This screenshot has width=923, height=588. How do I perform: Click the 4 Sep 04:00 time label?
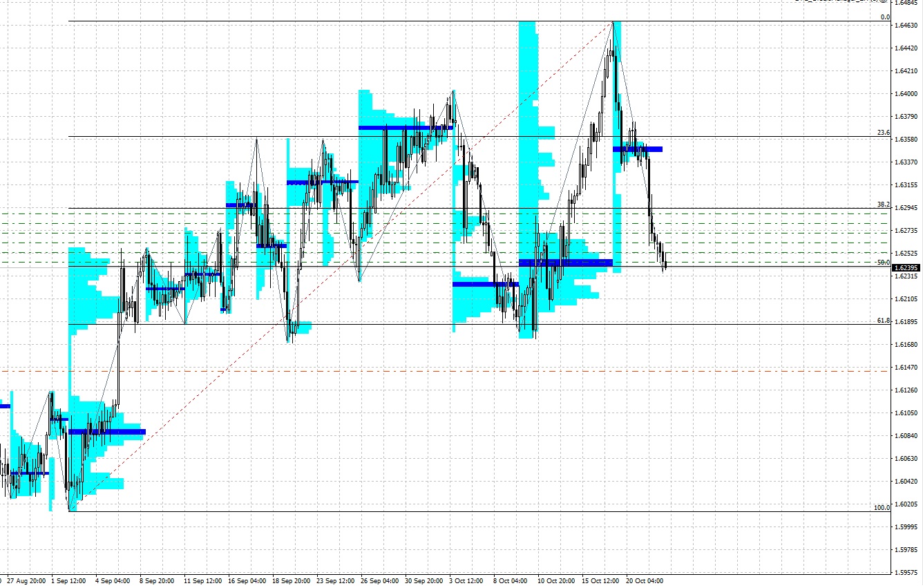click(113, 582)
